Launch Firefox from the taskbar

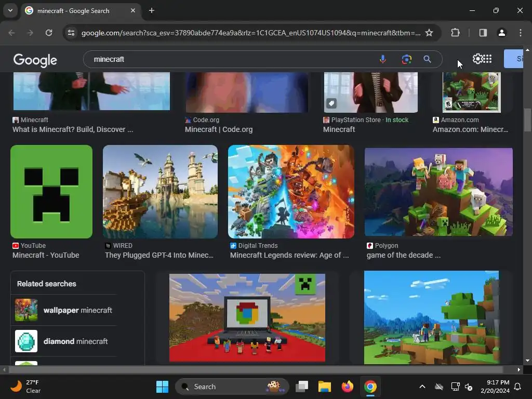tap(348, 387)
